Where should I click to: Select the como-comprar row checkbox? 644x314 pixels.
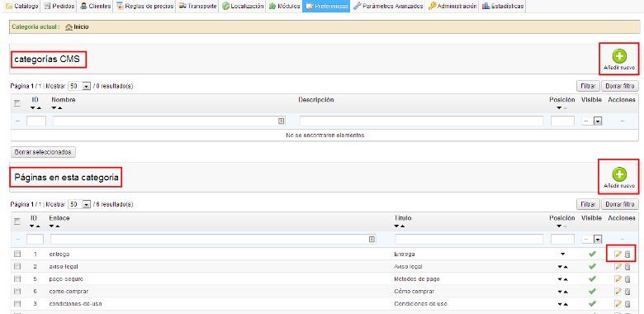click(x=17, y=292)
